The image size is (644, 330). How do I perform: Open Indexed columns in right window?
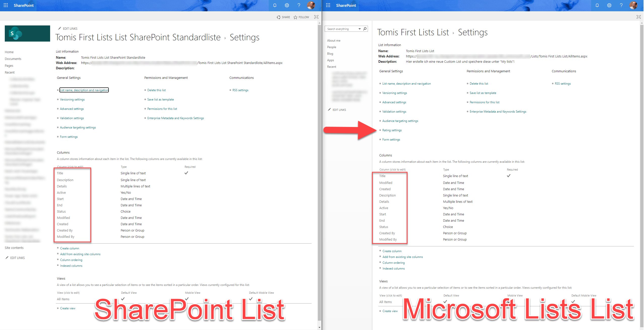393,268
